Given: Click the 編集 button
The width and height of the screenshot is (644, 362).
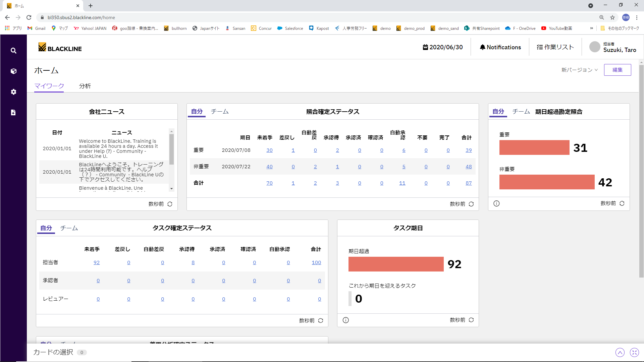Looking at the screenshot, I should tap(618, 70).
